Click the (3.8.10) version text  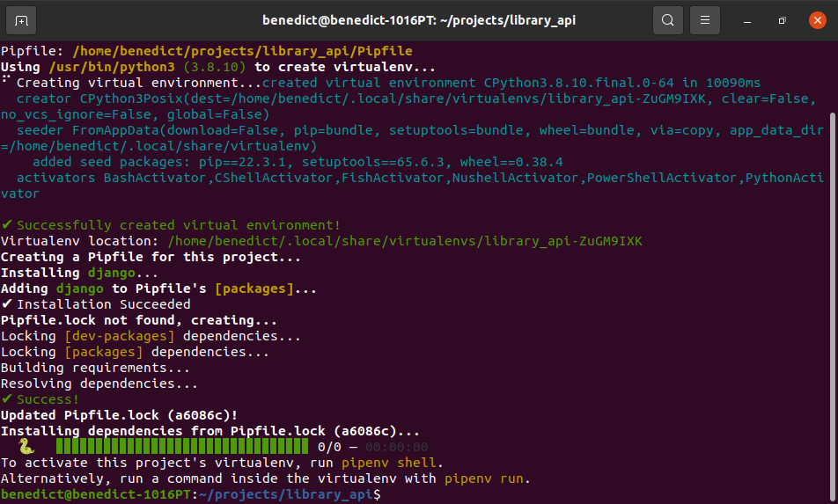coord(214,67)
